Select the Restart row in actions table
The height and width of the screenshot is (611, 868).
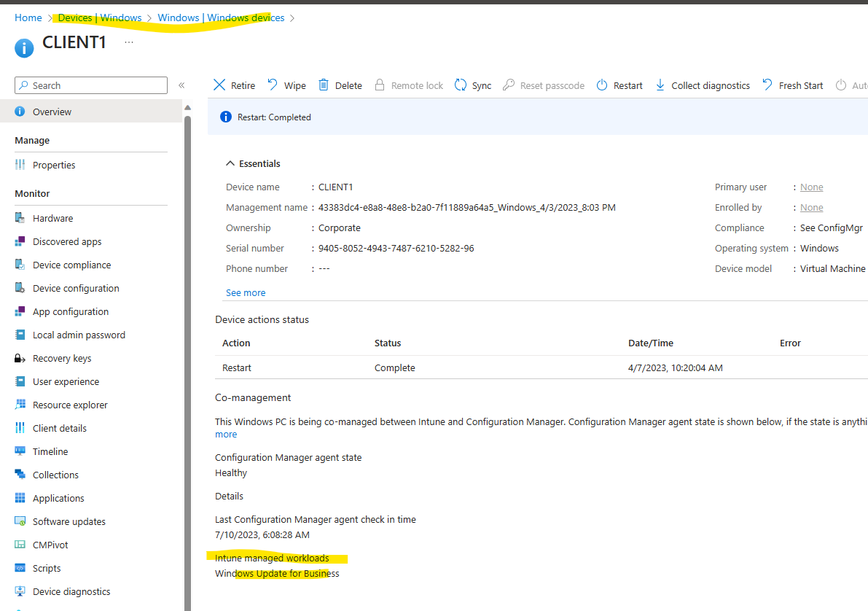coord(541,367)
